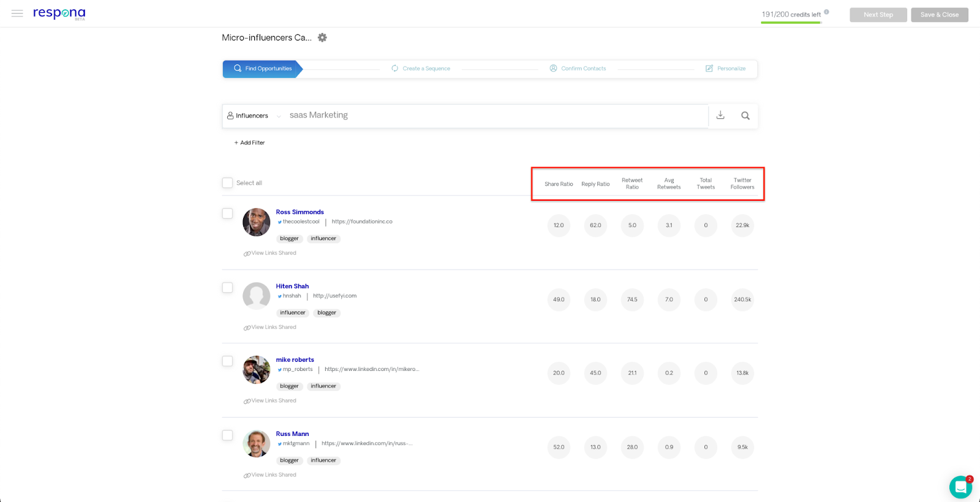The image size is (980, 502).
Task: Click + Add Filter
Action: tap(249, 143)
